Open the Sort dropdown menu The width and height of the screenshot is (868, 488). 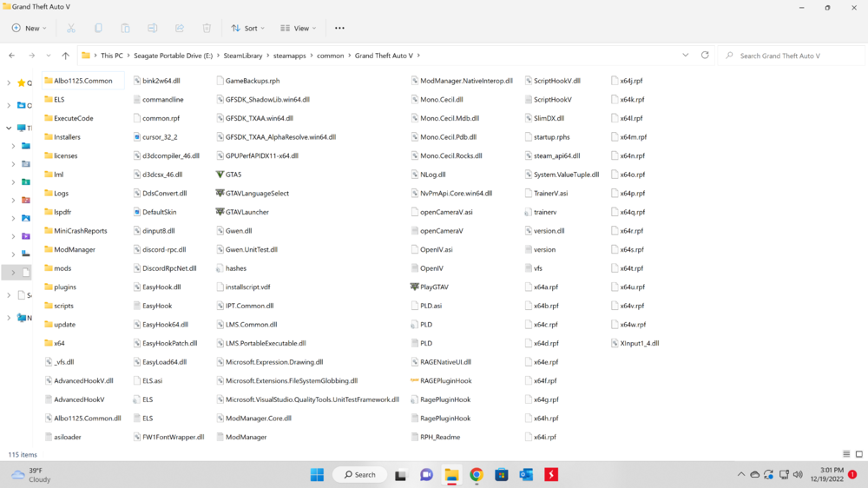coord(248,29)
